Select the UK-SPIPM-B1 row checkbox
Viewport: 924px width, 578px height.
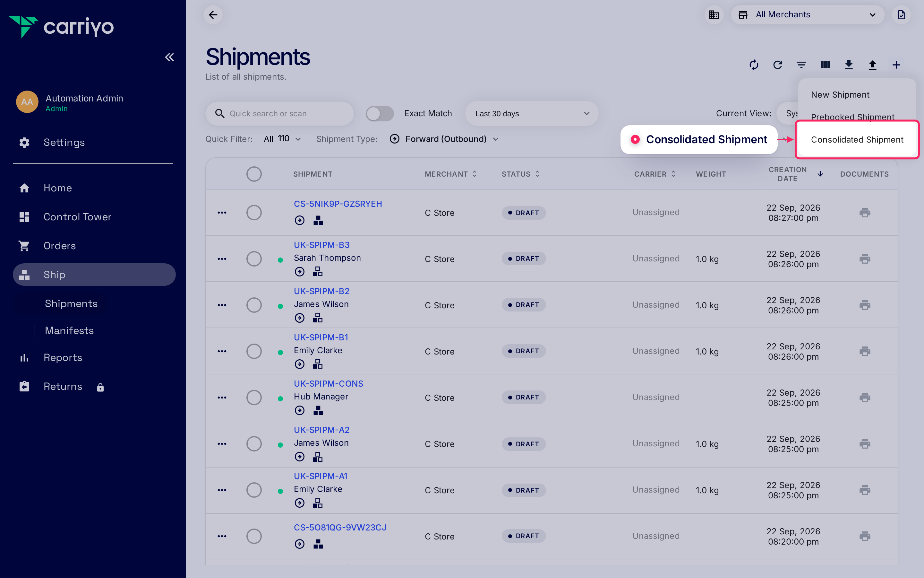[254, 351]
